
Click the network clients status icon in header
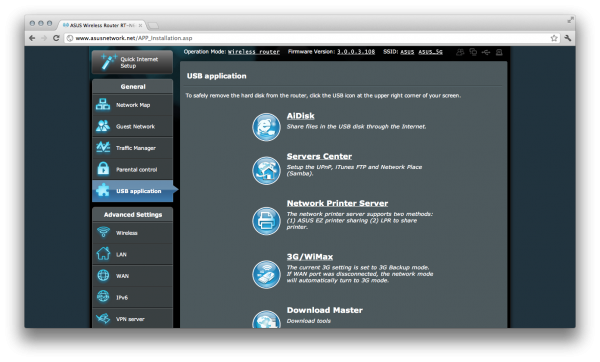tap(473, 52)
